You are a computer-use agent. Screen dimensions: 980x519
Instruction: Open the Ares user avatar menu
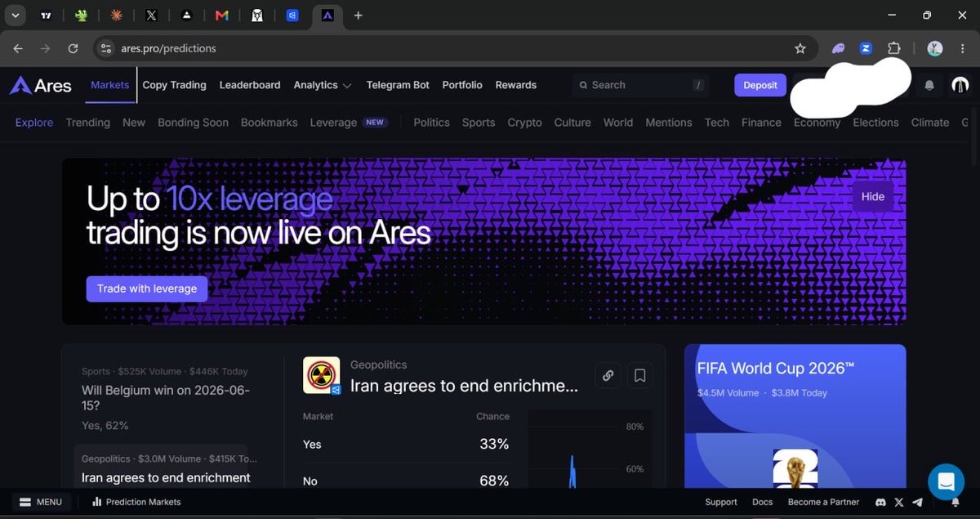(960, 85)
